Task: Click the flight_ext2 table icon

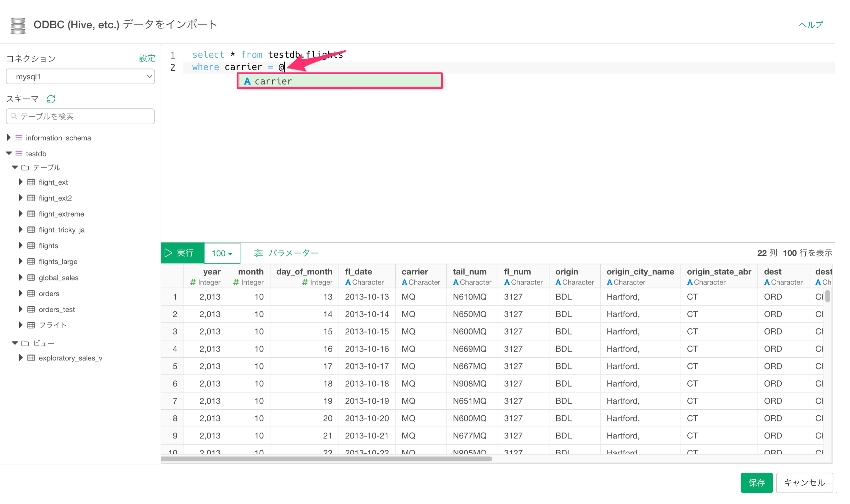Action: coord(31,198)
